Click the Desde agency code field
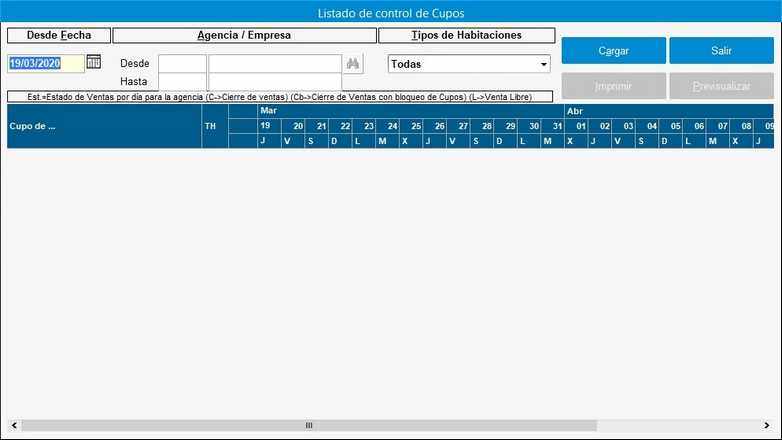The width and height of the screenshot is (782, 440). 182,63
